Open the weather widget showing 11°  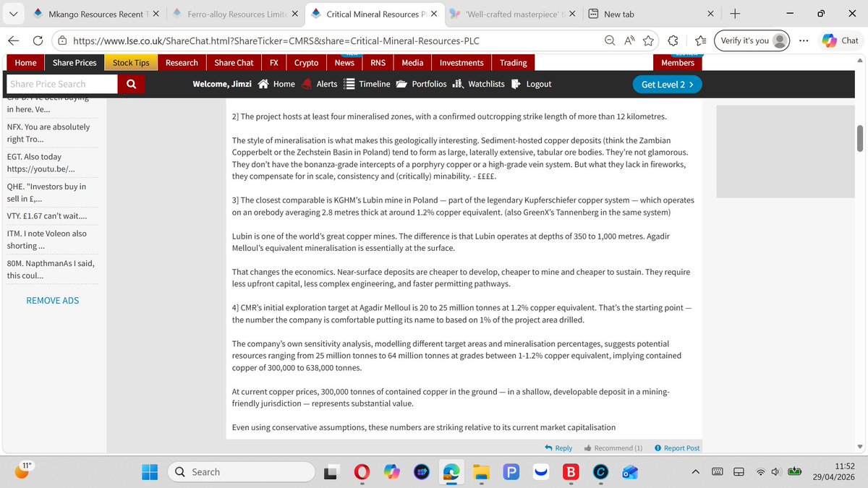tap(22, 471)
